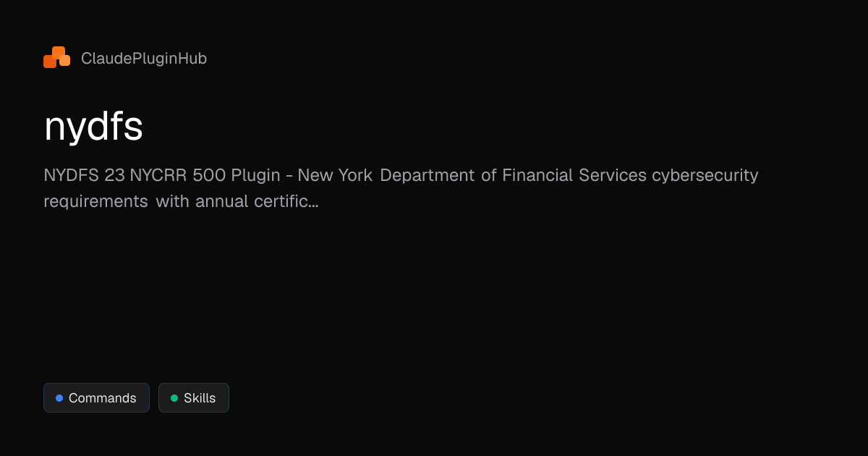This screenshot has width=868, height=456.
Task: Click the logo's top orange square
Action: click(x=59, y=51)
